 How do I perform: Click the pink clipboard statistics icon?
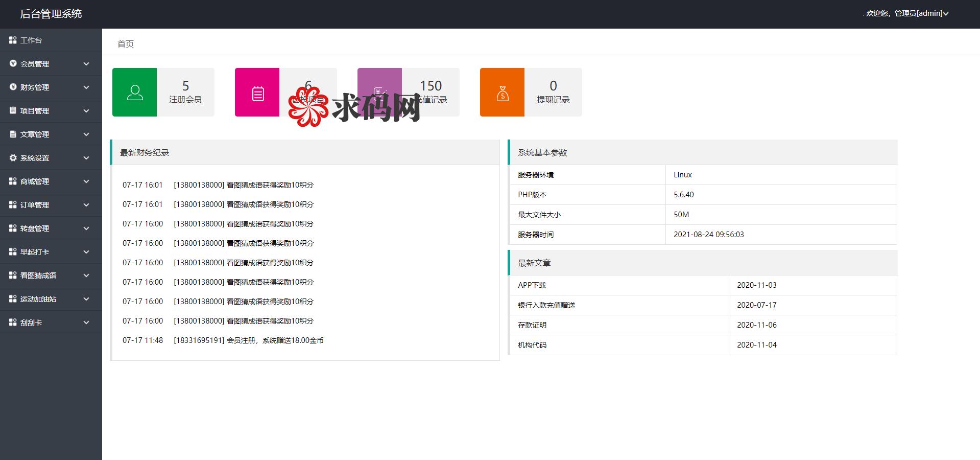(257, 92)
